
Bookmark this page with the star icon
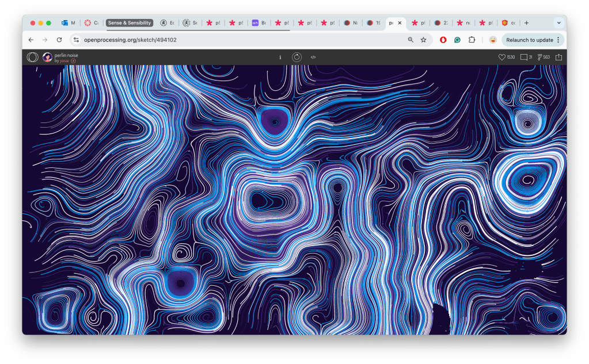[x=423, y=40]
